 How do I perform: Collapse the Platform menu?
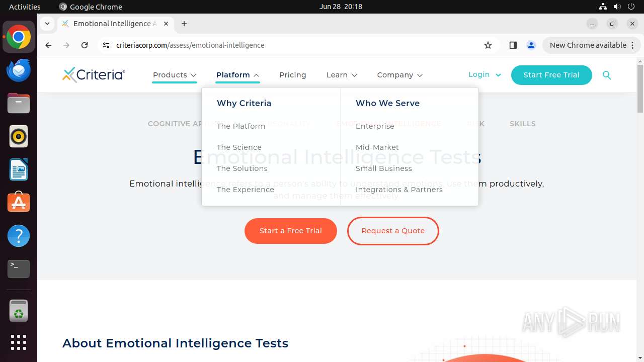click(237, 75)
